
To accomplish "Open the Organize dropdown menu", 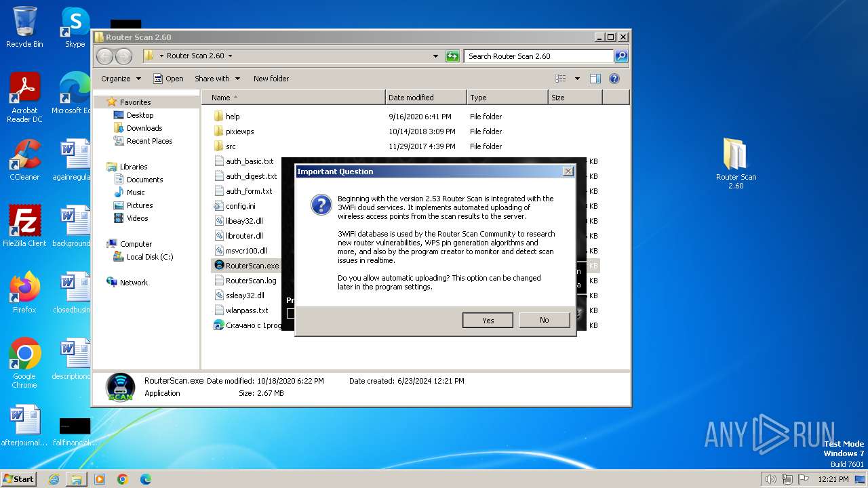I will click(x=121, y=79).
